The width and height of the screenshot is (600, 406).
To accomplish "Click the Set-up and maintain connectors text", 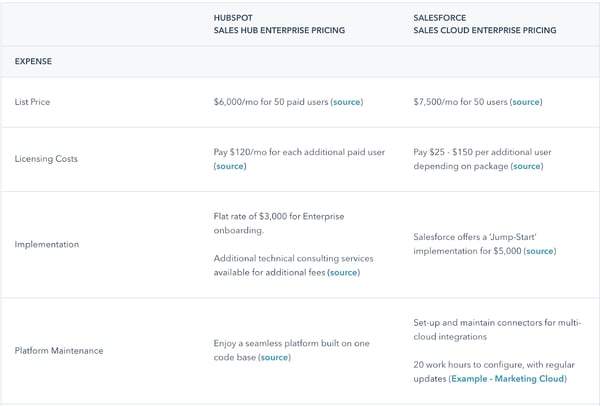I will pos(497,330).
